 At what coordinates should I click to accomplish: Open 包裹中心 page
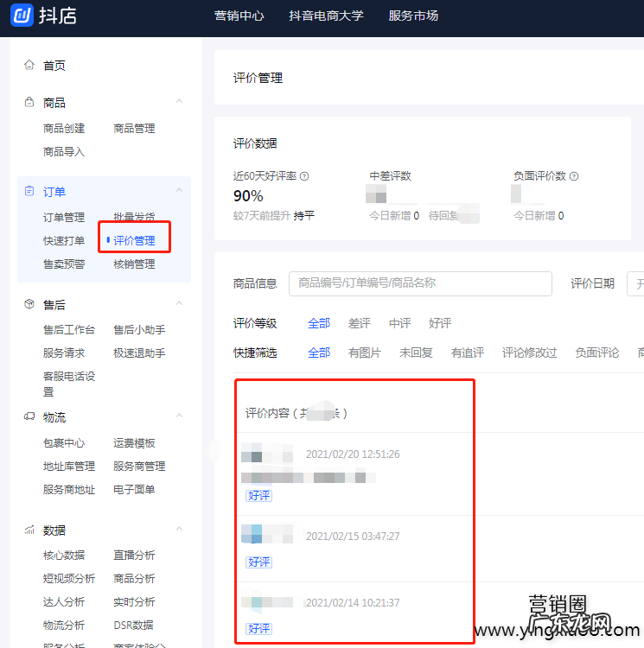click(64, 443)
